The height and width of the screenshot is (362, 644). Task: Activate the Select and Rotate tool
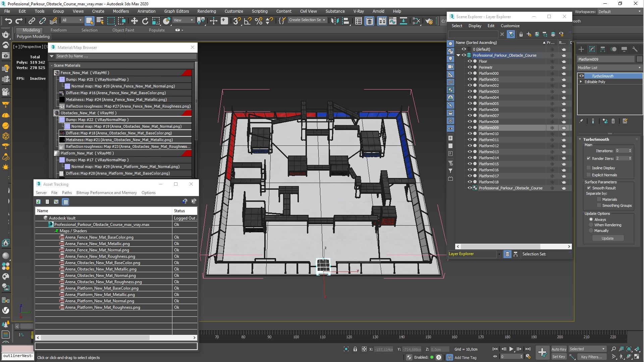[x=145, y=21]
